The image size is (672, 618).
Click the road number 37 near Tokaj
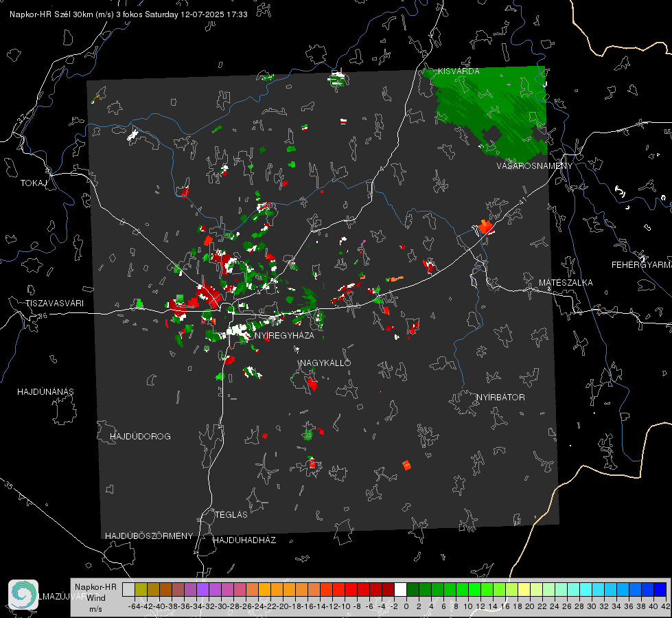[21, 118]
